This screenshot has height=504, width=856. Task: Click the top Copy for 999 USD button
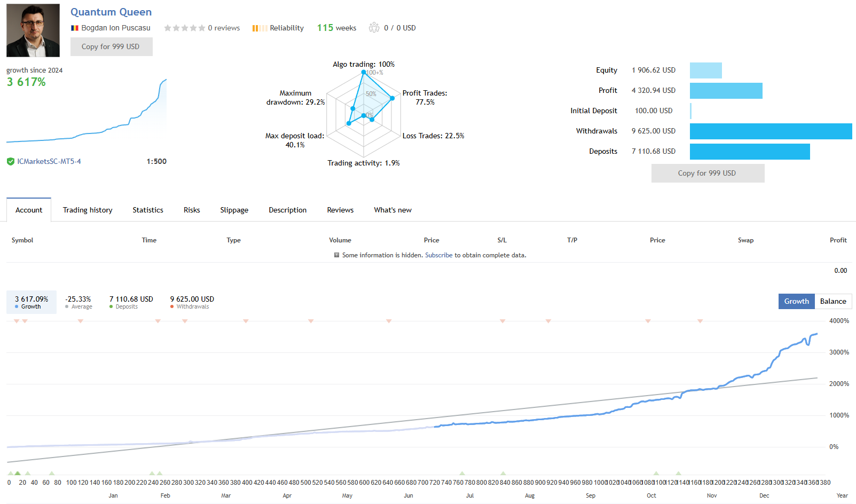pos(111,46)
